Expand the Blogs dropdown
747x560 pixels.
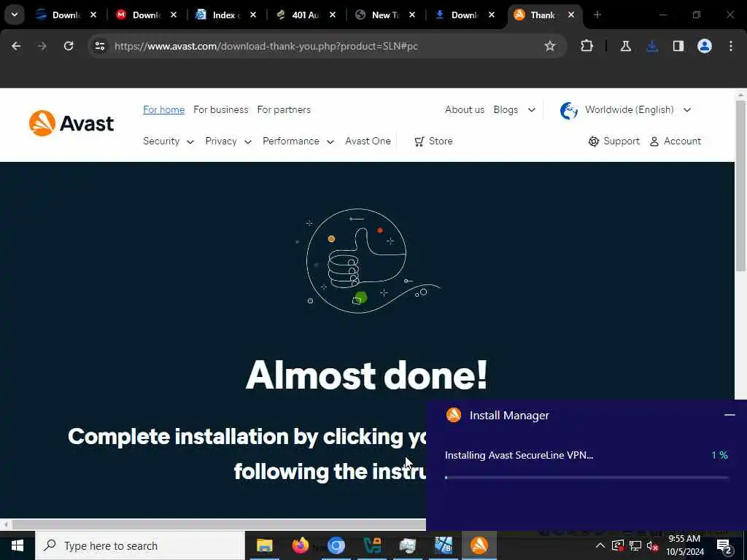click(x=514, y=109)
